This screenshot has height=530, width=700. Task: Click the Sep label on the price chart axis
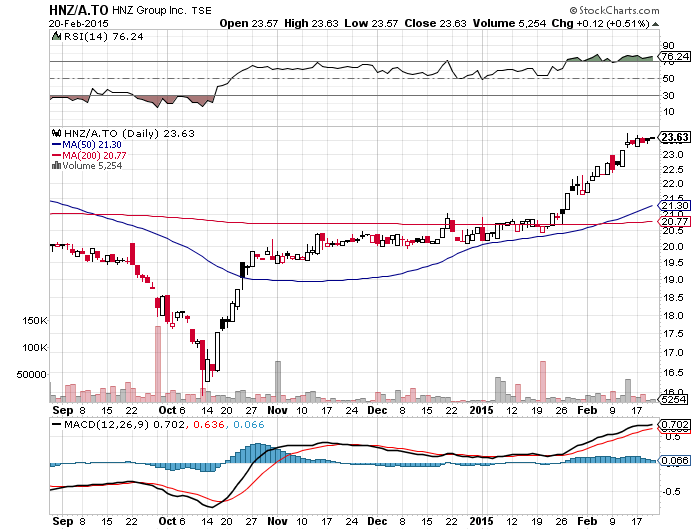point(63,410)
